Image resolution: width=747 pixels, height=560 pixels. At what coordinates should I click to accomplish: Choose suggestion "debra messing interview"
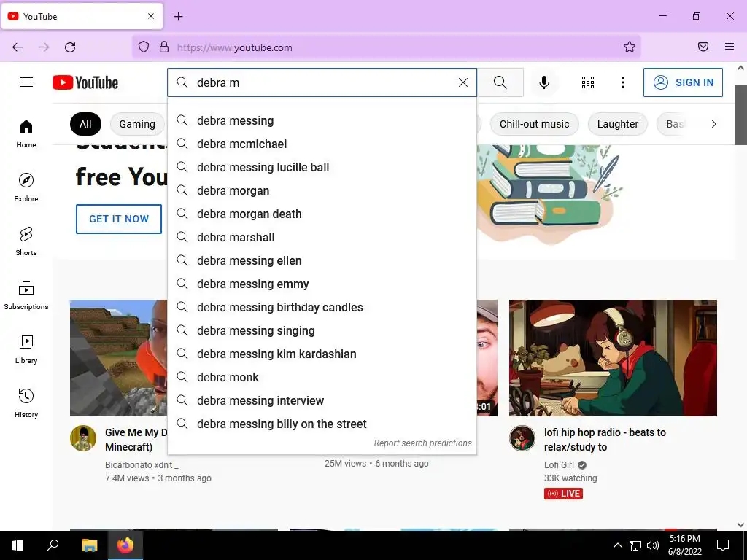(x=322, y=400)
